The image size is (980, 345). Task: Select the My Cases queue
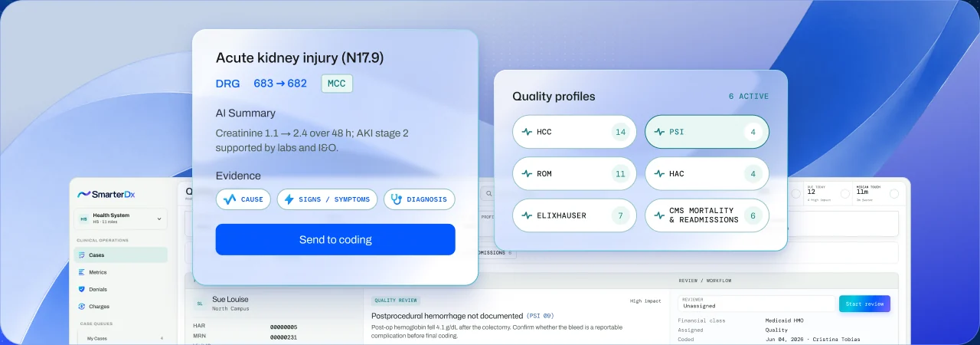[121, 338]
